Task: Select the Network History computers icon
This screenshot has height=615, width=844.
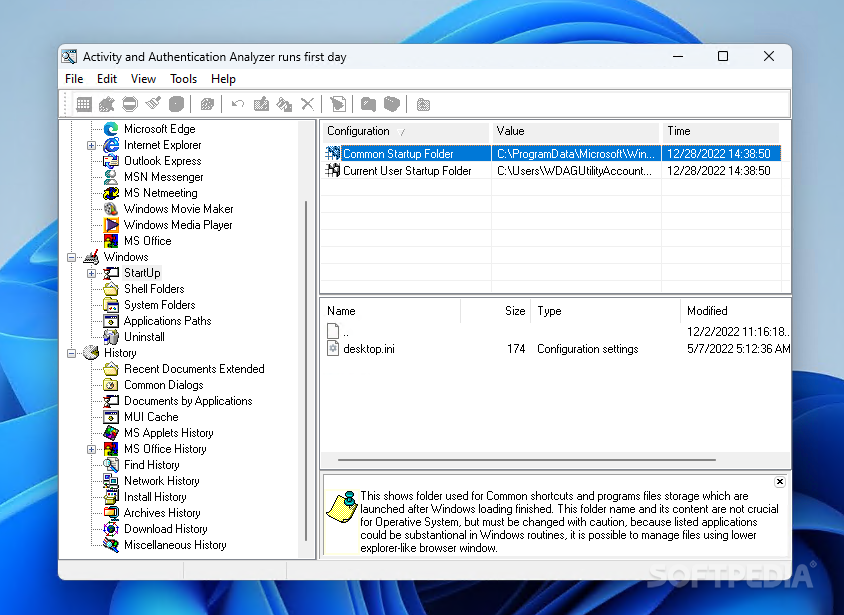Action: click(111, 481)
